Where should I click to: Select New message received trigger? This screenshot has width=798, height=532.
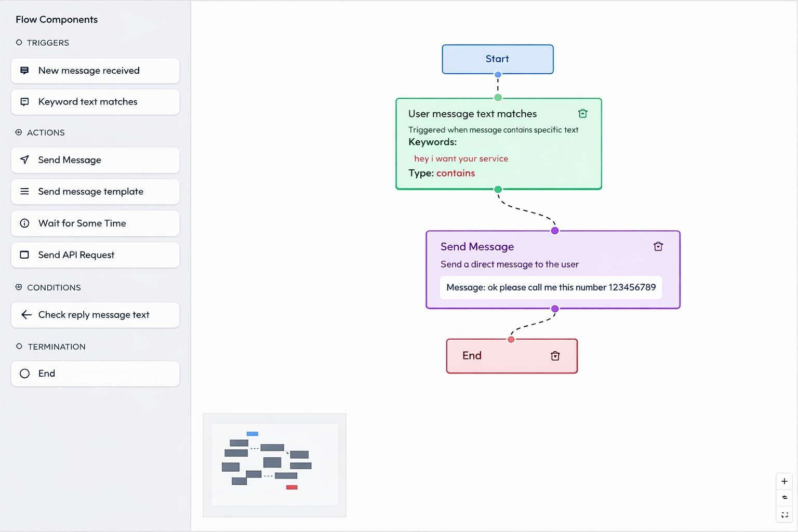(95, 71)
